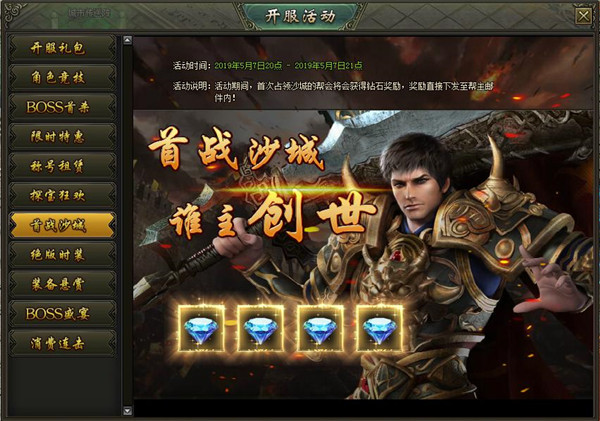The width and height of the screenshot is (600, 421).
Task: Open the 开服礼包 tab
Action: [62, 48]
